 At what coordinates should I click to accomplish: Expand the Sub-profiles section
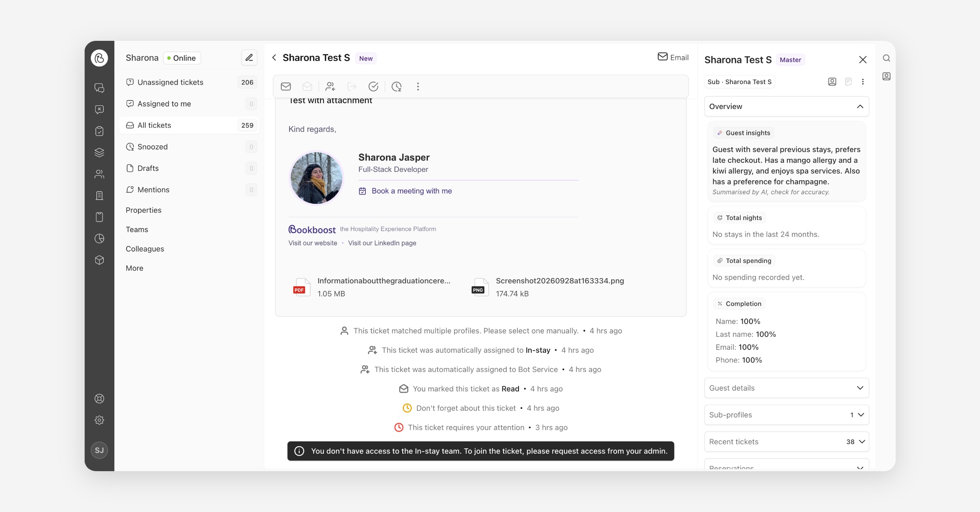(x=786, y=415)
